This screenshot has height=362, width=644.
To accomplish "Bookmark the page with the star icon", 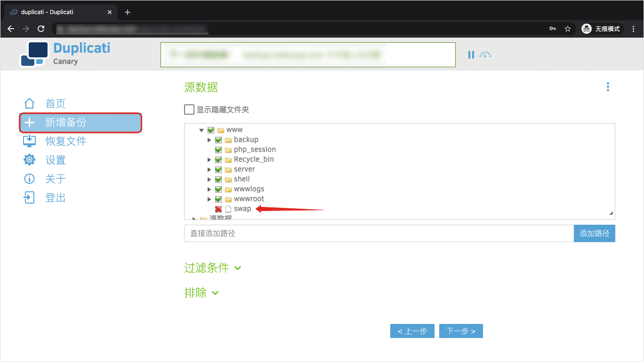I will 568,29.
